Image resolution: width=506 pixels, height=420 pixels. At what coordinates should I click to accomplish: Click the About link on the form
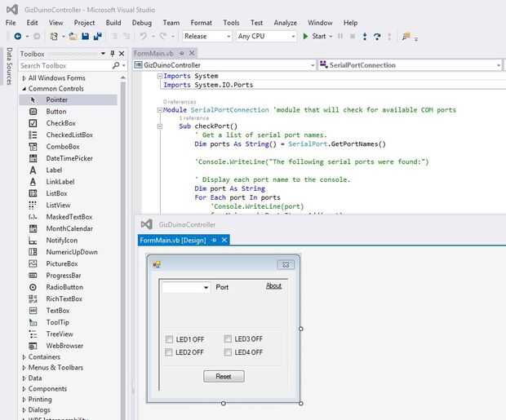click(x=273, y=286)
